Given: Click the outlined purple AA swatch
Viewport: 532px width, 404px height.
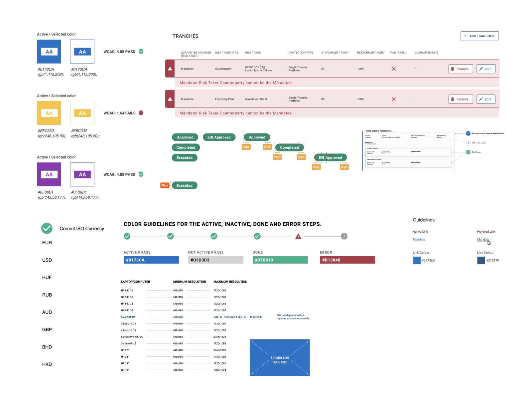Looking at the screenshot, I should (x=82, y=174).
